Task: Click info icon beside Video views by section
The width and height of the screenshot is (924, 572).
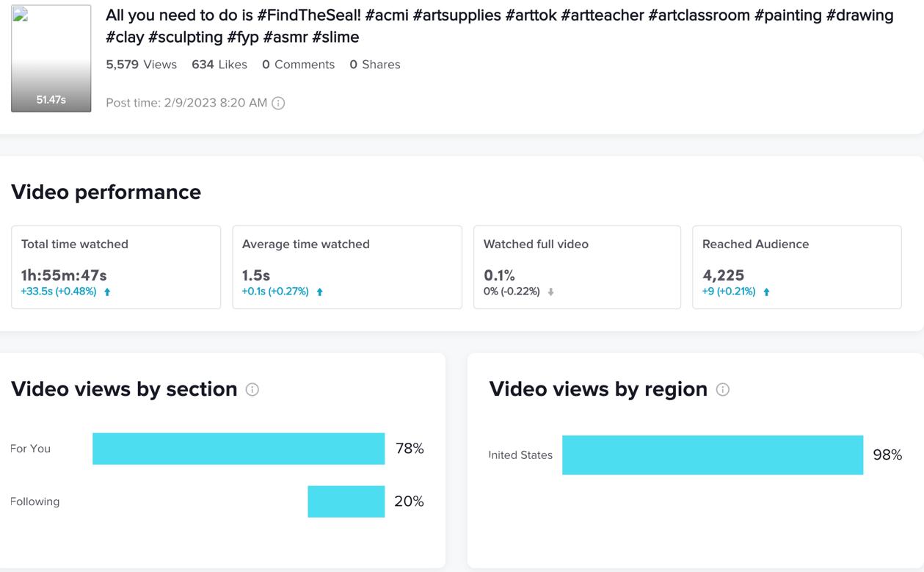Action: click(x=252, y=390)
